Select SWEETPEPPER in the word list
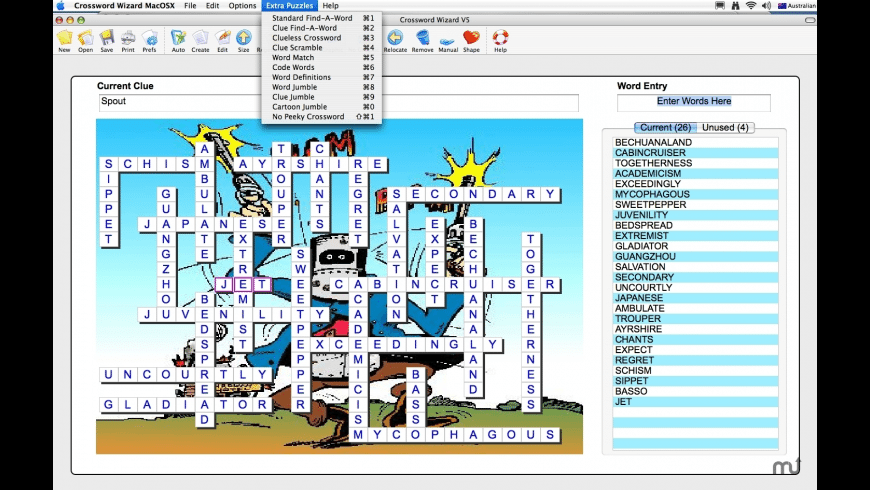This screenshot has height=490, width=870. (696, 205)
